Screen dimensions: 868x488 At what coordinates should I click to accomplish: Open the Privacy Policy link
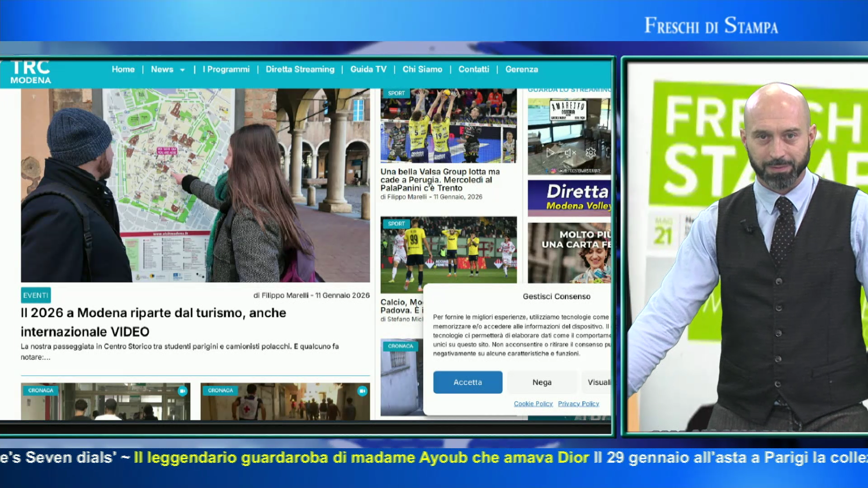pos(578,404)
